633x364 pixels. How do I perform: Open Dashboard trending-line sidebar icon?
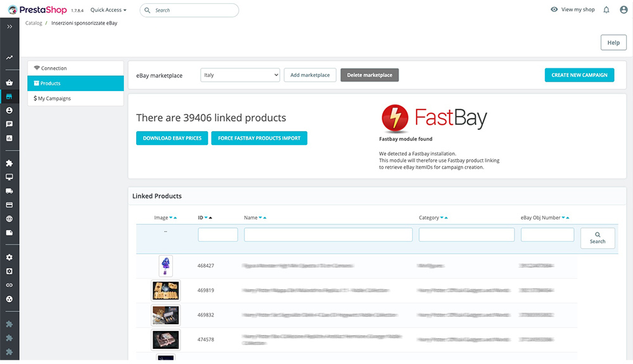point(9,58)
